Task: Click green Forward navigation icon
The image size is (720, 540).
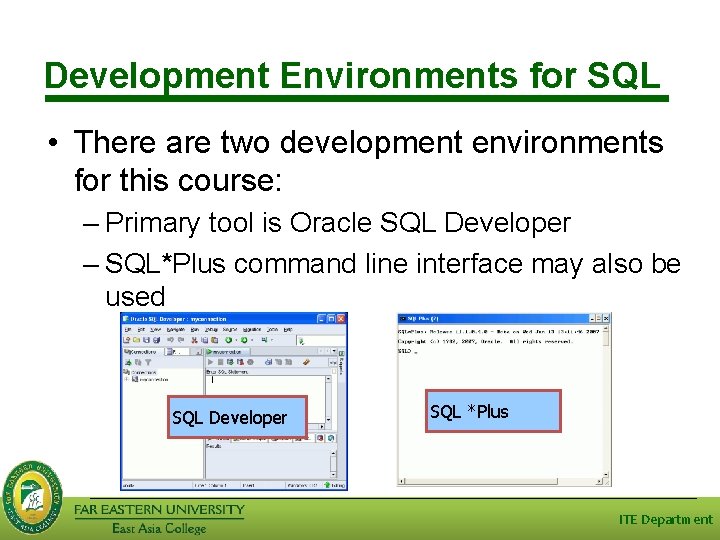Action: point(244,340)
